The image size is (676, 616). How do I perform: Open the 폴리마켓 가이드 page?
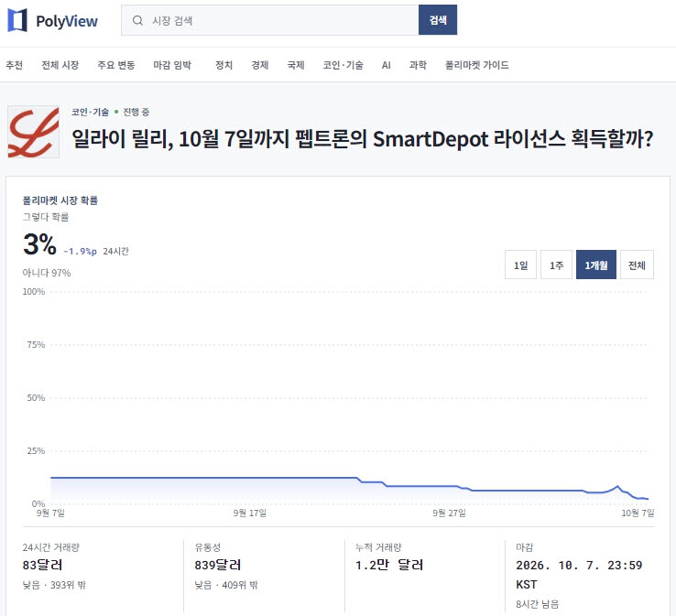tap(477, 65)
